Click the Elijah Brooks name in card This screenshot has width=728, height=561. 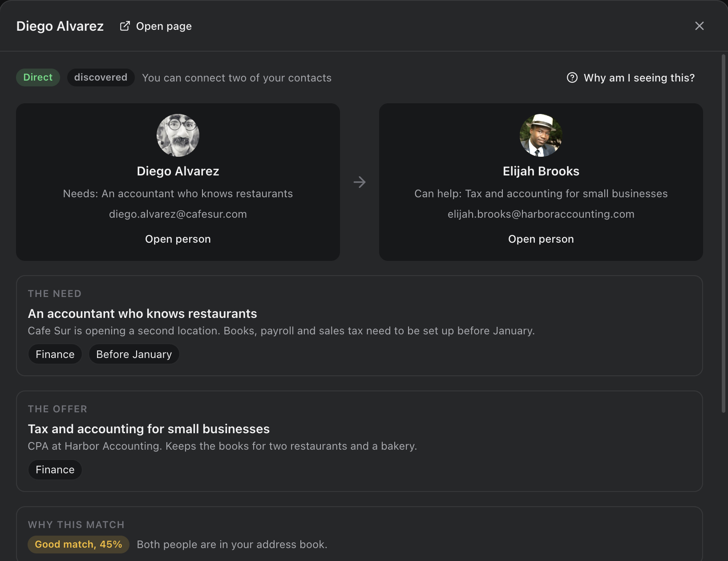coord(541,171)
